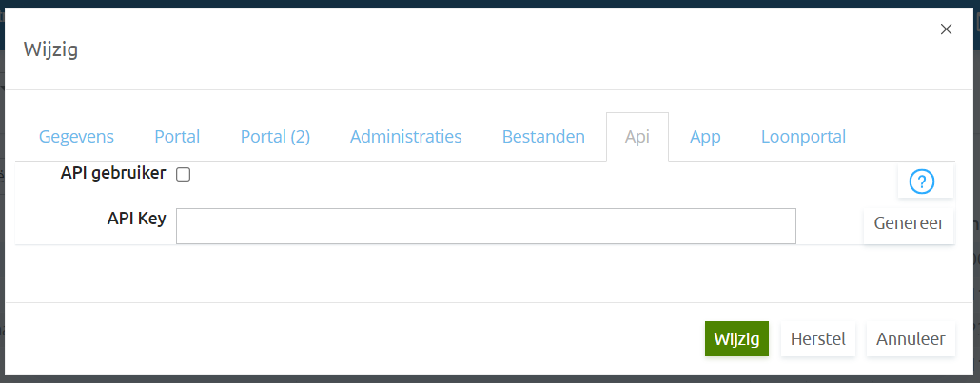Screen dimensions: 980x383
Task: Show the Bestanden tab
Action: tap(543, 137)
